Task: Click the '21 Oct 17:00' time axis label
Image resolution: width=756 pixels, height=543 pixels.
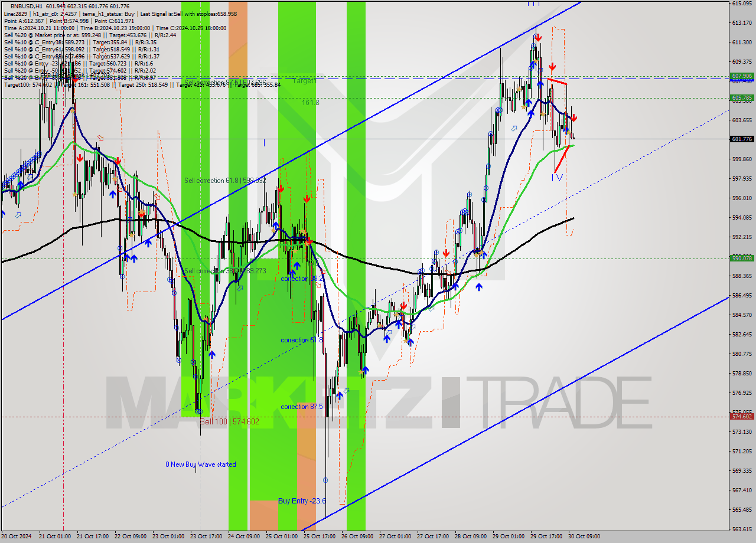Action: click(x=92, y=537)
